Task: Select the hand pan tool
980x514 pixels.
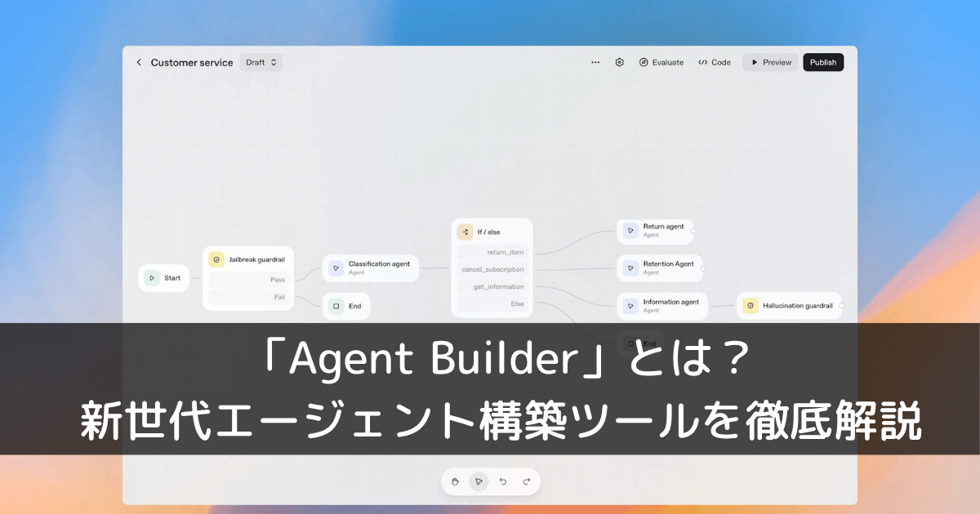Action: click(456, 481)
